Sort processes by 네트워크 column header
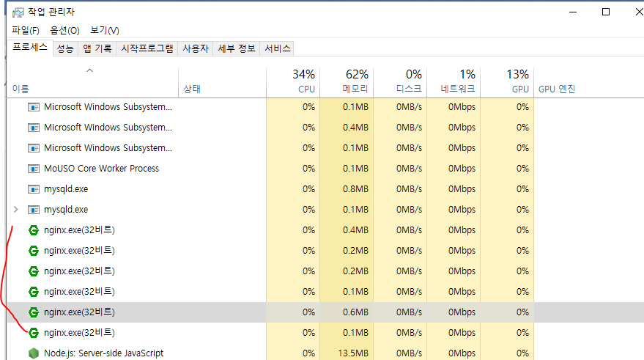Viewport: 644px width, 360px height. 454,82
